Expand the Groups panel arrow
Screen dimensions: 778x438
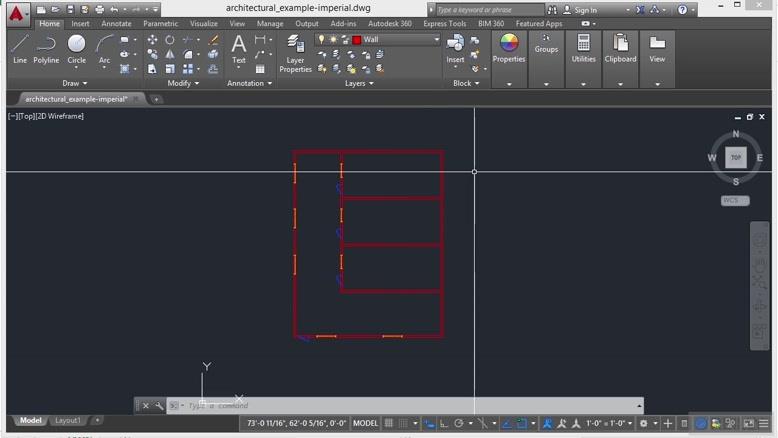pos(546,84)
